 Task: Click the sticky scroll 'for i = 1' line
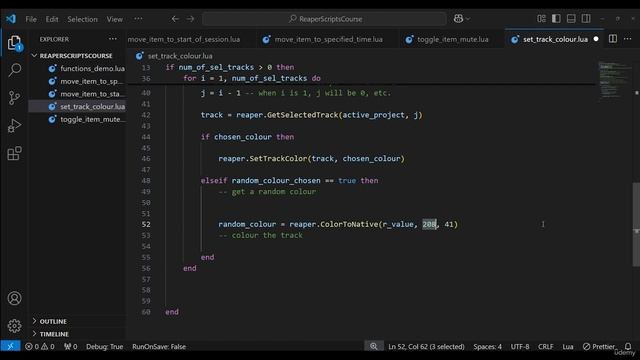tap(252, 78)
